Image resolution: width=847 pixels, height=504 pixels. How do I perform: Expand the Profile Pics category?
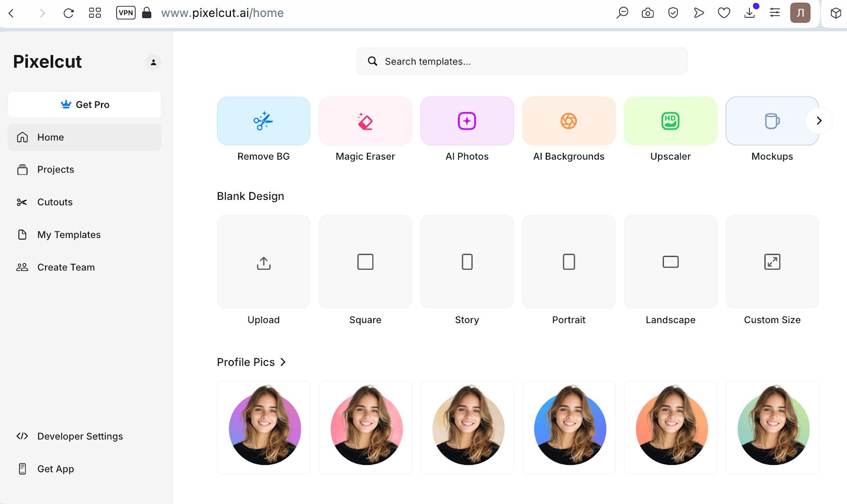(x=251, y=362)
